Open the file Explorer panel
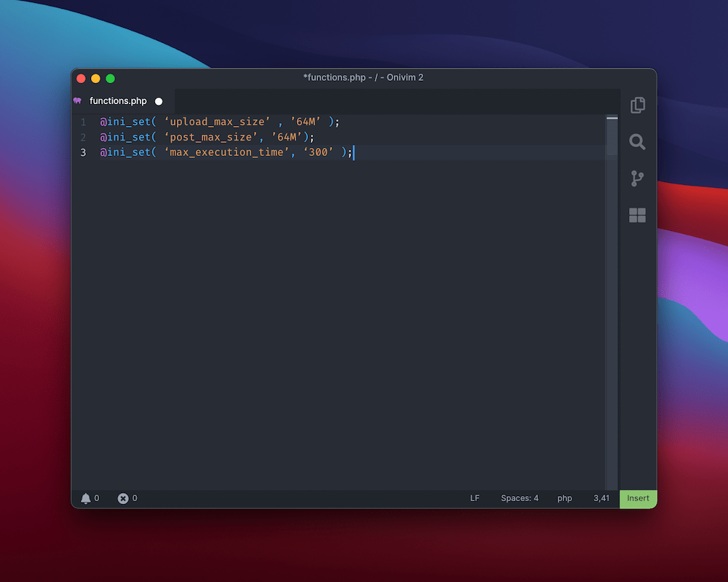The image size is (728, 582). click(x=637, y=106)
